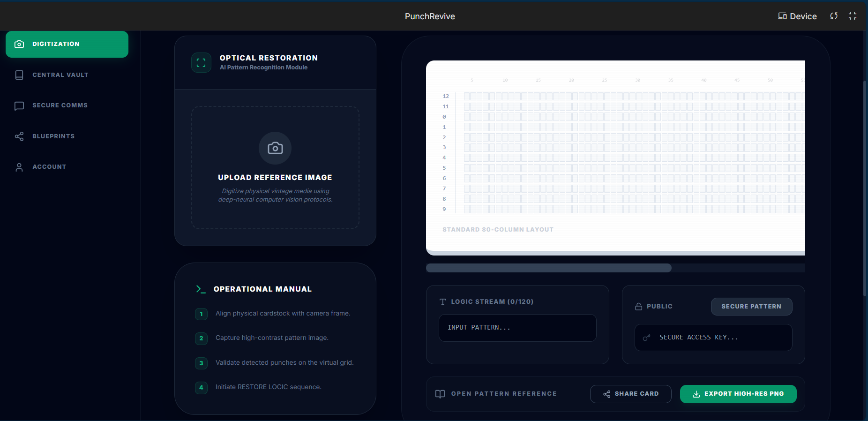Screen dimensions: 868x421
Task: Open the Digitization section
Action: (x=67, y=44)
